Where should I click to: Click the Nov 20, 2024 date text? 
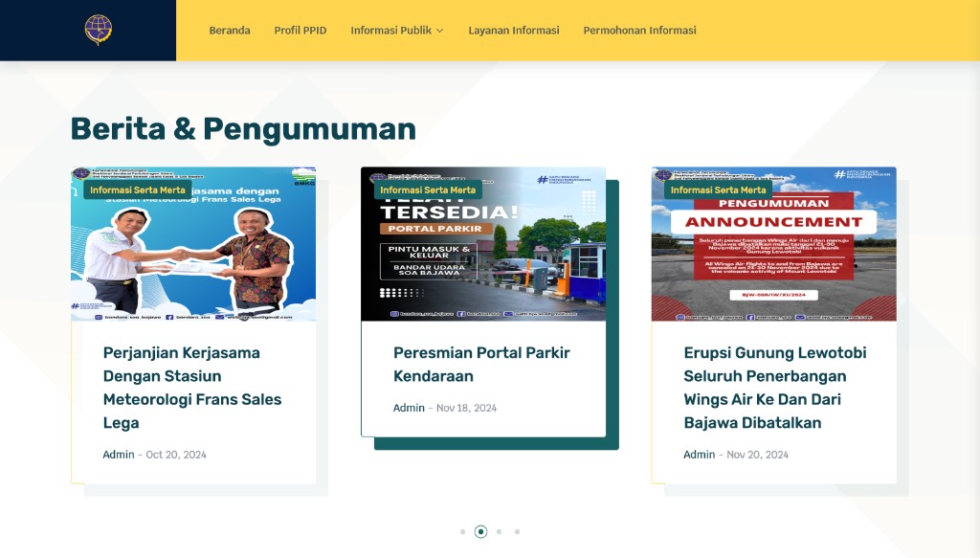(757, 455)
